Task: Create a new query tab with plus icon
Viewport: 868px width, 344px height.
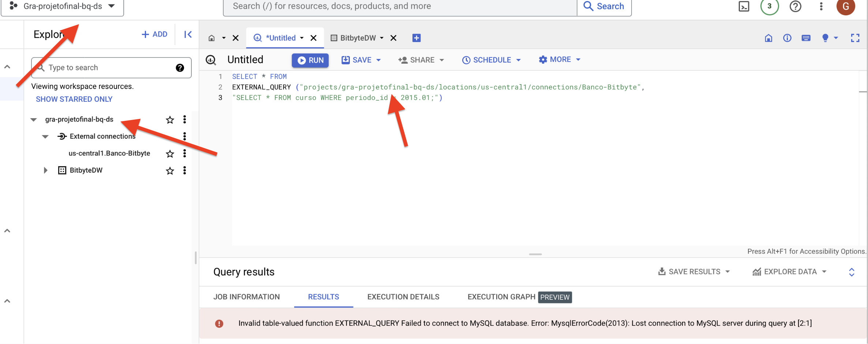Action: coord(416,38)
